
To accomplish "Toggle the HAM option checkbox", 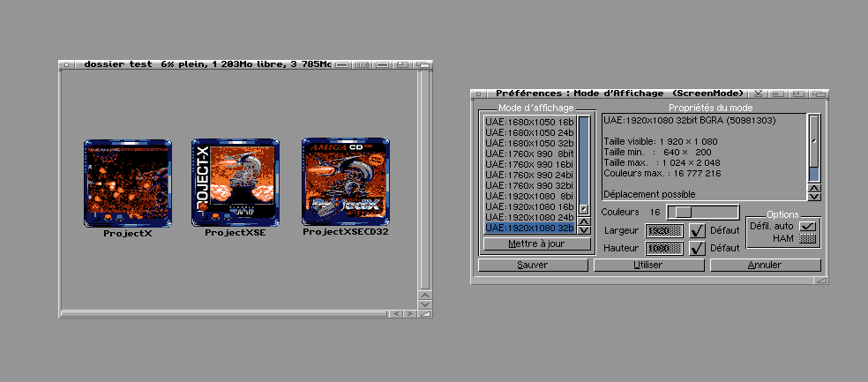I will [808, 238].
